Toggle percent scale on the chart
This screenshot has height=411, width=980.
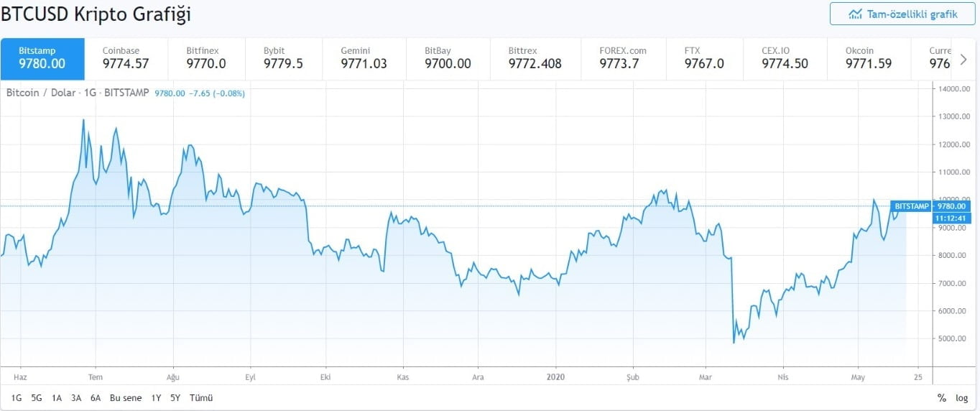click(x=941, y=397)
